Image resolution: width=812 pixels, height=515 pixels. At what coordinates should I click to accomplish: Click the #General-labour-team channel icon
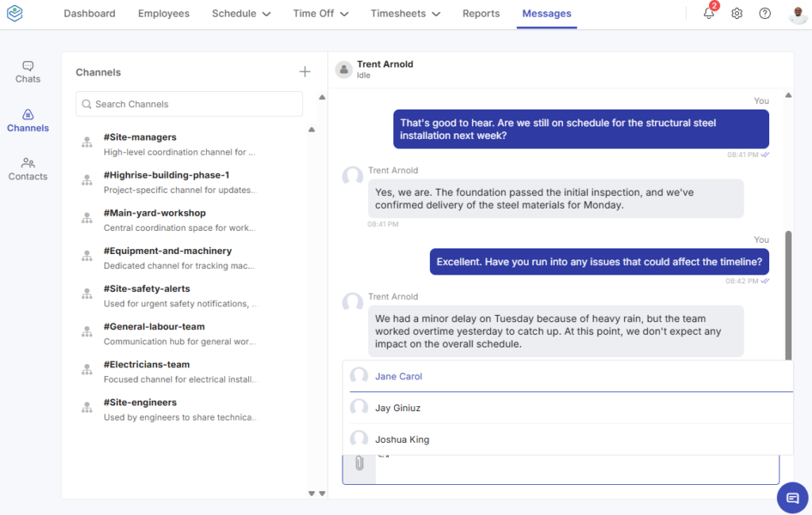click(x=87, y=331)
